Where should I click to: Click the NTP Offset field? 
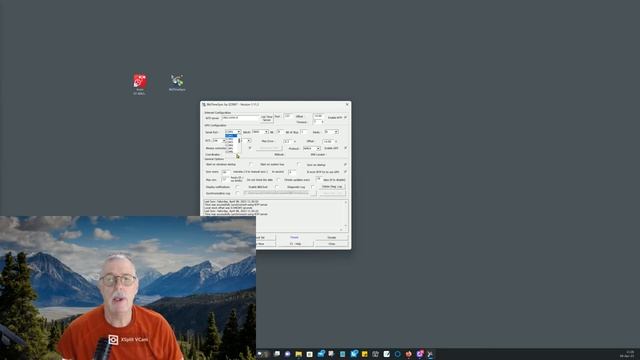point(318,116)
